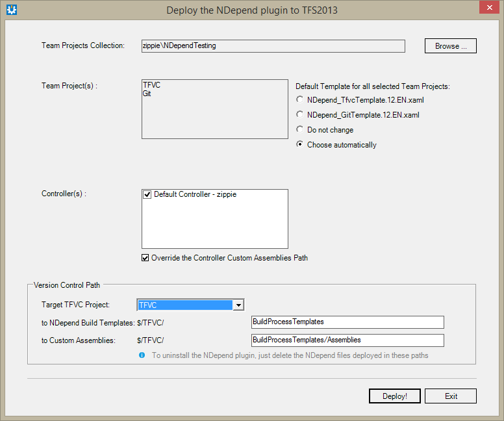Click the NDepend app icon in title bar
504x421 pixels.
pyautogui.click(x=12, y=10)
